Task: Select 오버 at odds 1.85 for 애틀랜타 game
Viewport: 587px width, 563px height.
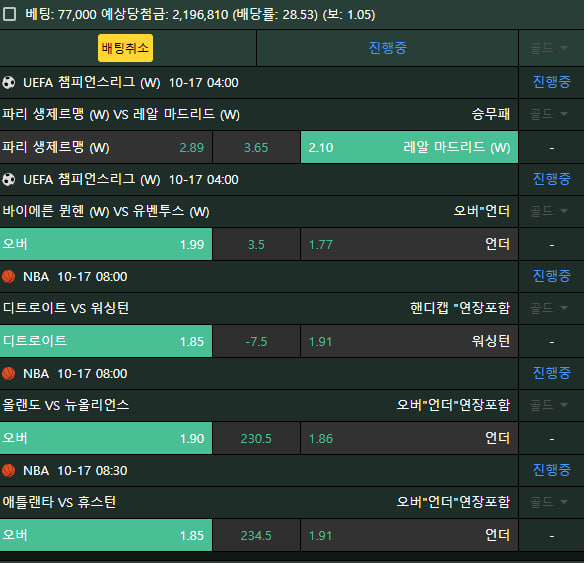Action: pyautogui.click(x=106, y=535)
